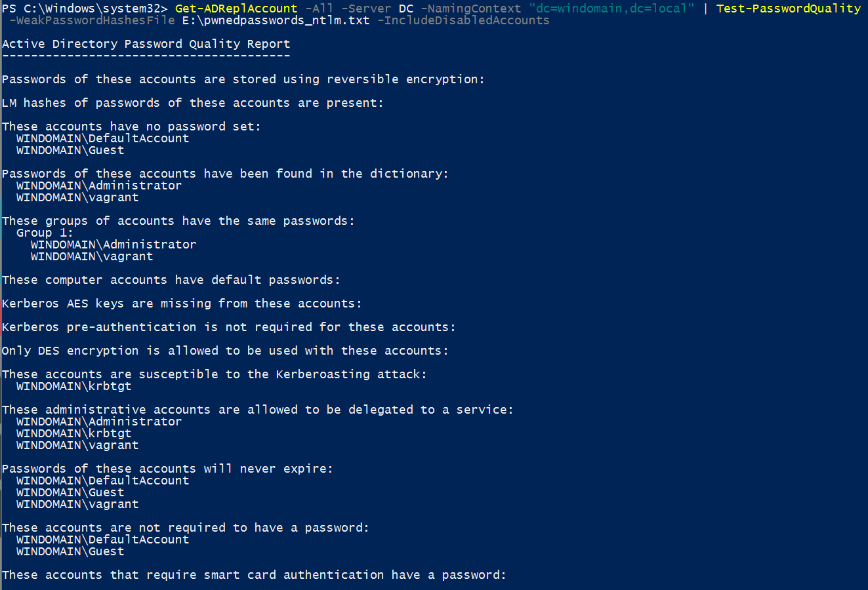Click the Only DES encryption allowed line

225,351
